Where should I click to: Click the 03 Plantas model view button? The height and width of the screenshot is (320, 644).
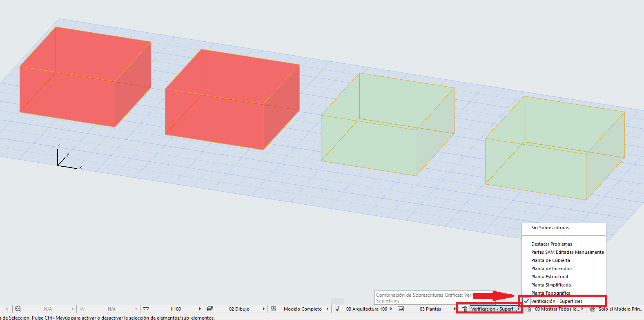[x=430, y=309]
